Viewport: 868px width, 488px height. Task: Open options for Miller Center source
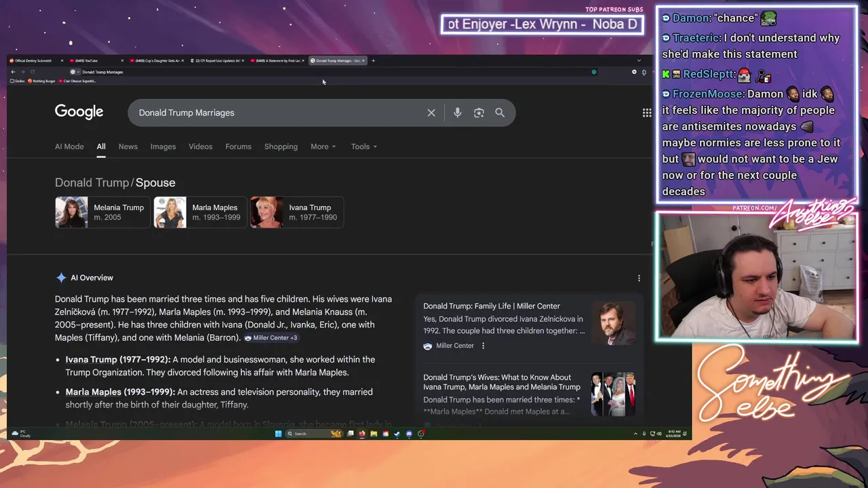click(483, 346)
